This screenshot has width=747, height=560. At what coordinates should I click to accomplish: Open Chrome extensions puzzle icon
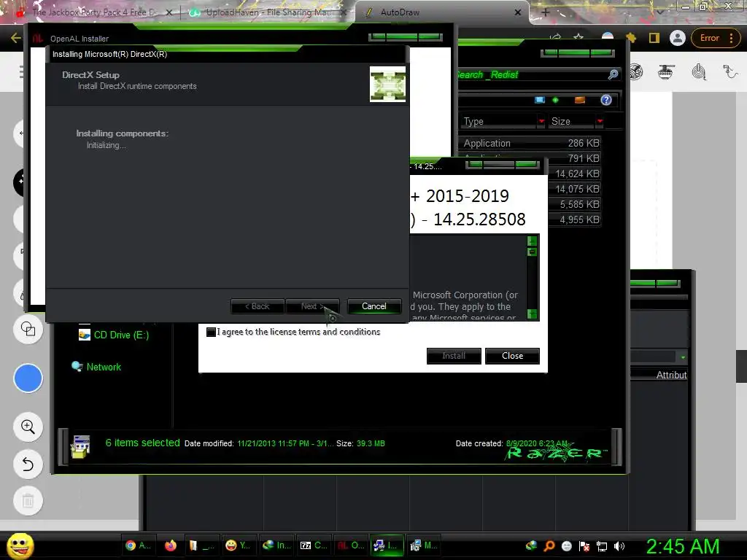(631, 38)
